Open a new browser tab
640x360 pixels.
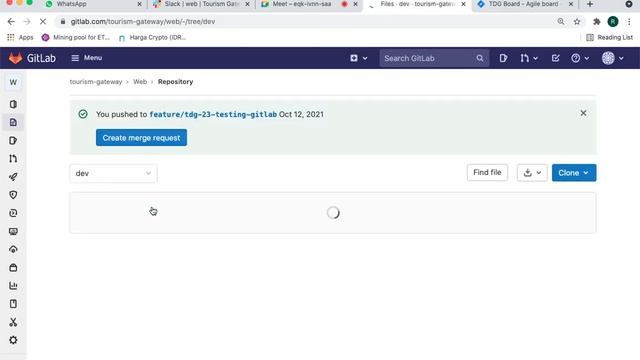(x=590, y=4)
